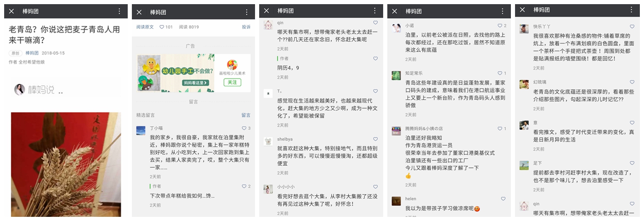Viewport: 644px width, 221px height.
Task: Open the wheat bundle photo in the article
Action: 66,164
